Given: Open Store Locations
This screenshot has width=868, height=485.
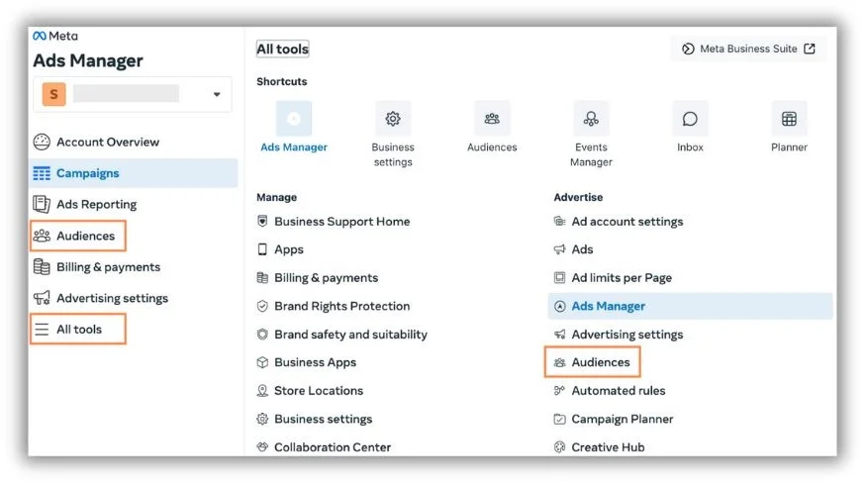Looking at the screenshot, I should (319, 391).
